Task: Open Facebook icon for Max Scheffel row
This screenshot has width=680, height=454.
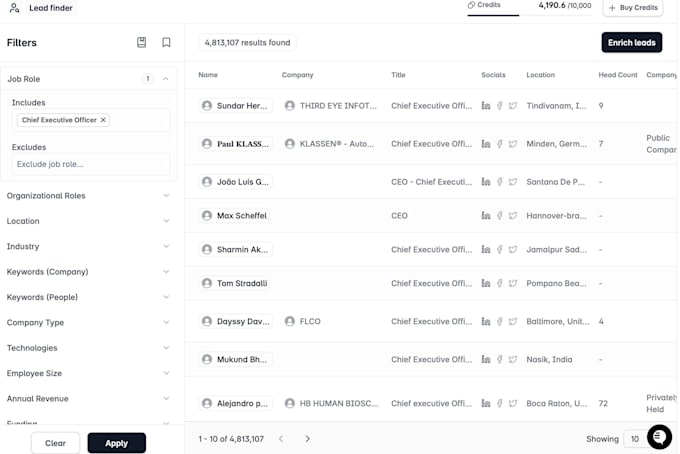Action: tap(500, 216)
